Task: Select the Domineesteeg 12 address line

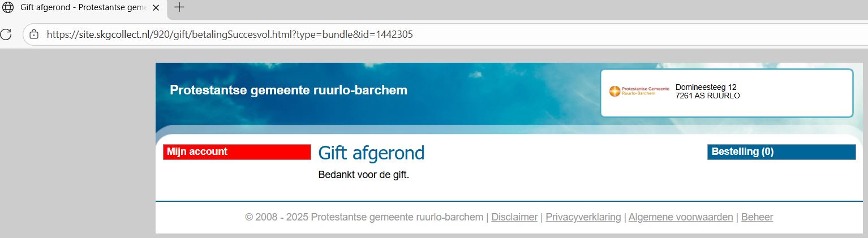Action: click(706, 87)
